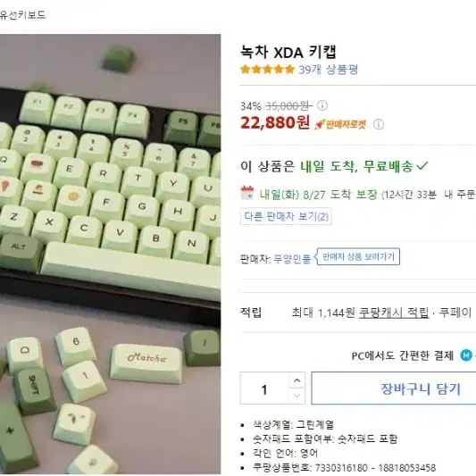Click the delivery calendar icon
The width and height of the screenshot is (476, 476).
(x=247, y=193)
